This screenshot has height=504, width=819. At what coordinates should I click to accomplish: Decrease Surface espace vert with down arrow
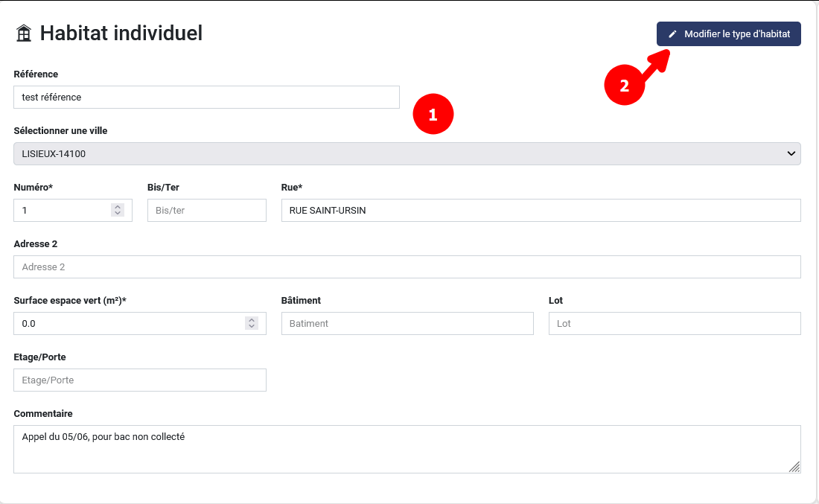[252, 327]
